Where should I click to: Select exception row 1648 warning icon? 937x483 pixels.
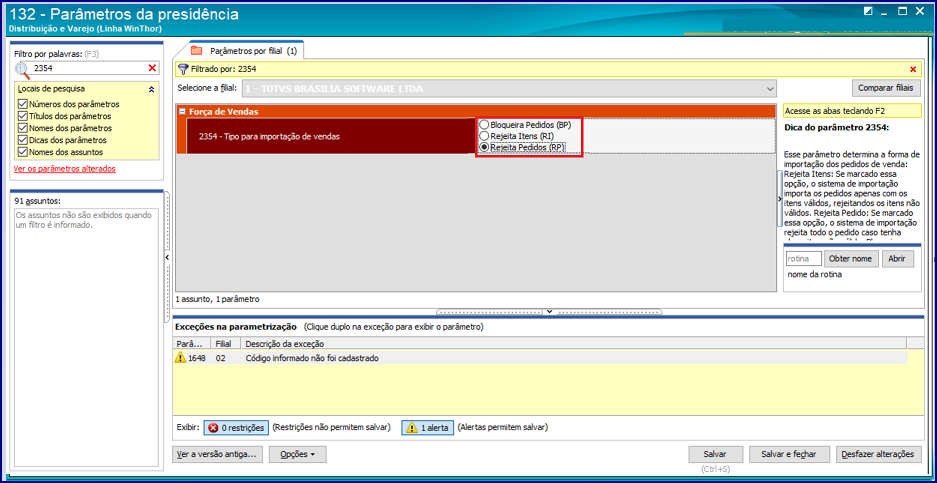coord(180,358)
